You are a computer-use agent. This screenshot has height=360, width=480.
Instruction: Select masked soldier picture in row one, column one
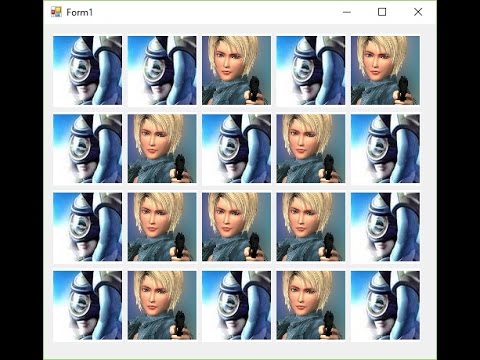click(88, 71)
